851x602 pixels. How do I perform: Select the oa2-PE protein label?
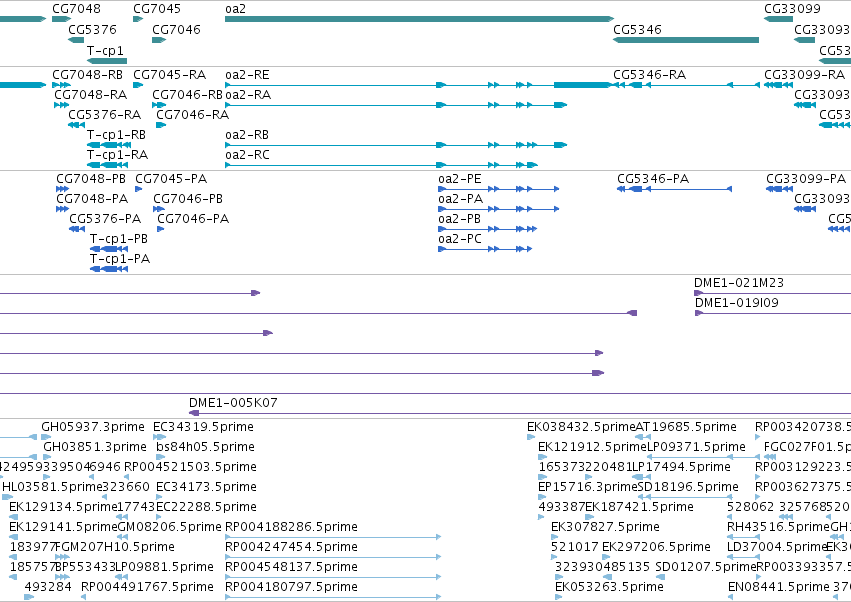460,179
